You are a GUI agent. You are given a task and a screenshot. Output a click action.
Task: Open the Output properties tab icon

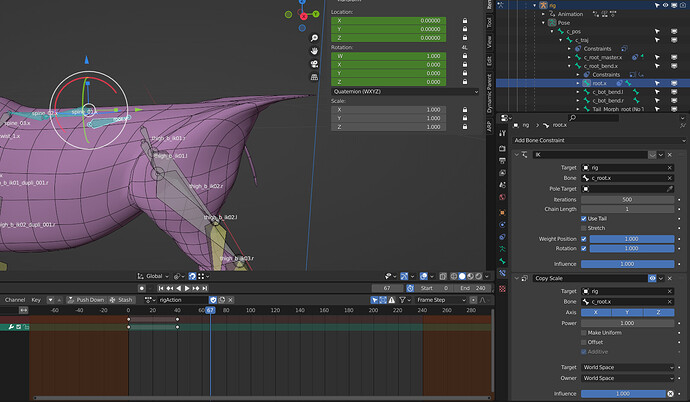pyautogui.click(x=502, y=161)
